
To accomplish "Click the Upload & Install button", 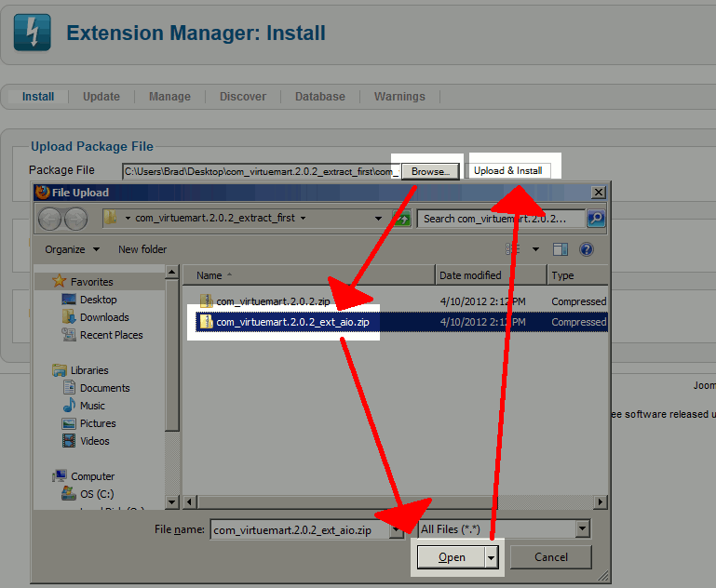I will (508, 170).
